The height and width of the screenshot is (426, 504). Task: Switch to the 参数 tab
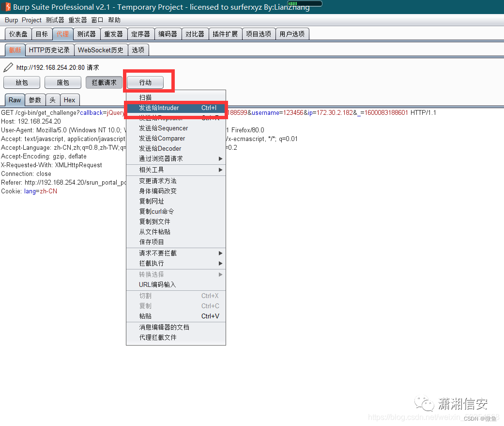[35, 100]
